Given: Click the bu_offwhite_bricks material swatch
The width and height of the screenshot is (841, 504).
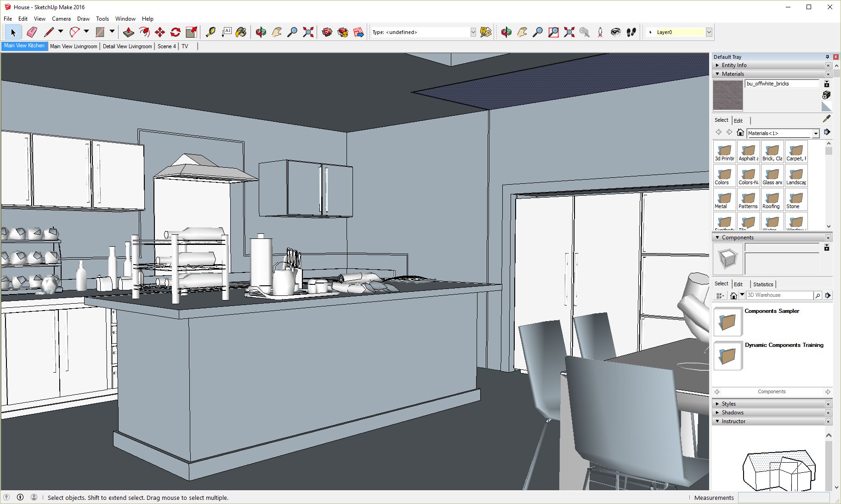Looking at the screenshot, I should point(727,96).
